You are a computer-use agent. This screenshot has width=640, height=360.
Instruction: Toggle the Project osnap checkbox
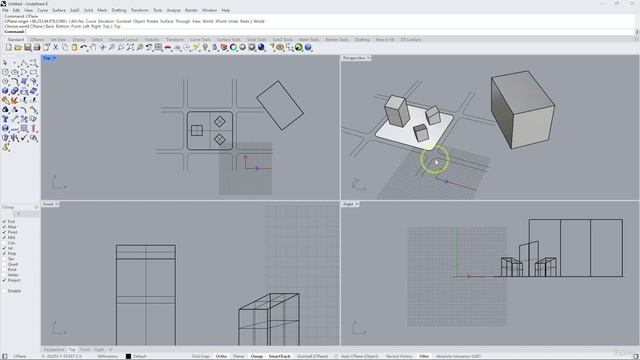tap(4, 280)
